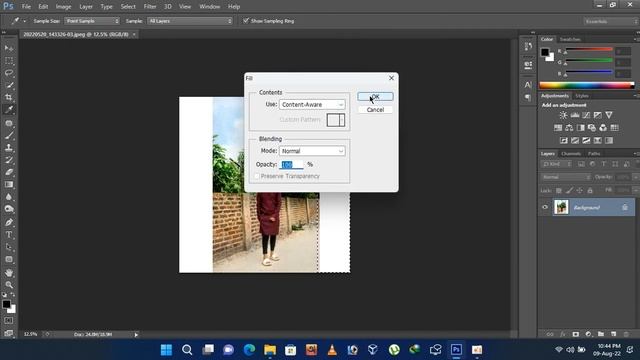Switch to the Swatches tab
Viewport: 640px width, 360px height.
(570, 39)
